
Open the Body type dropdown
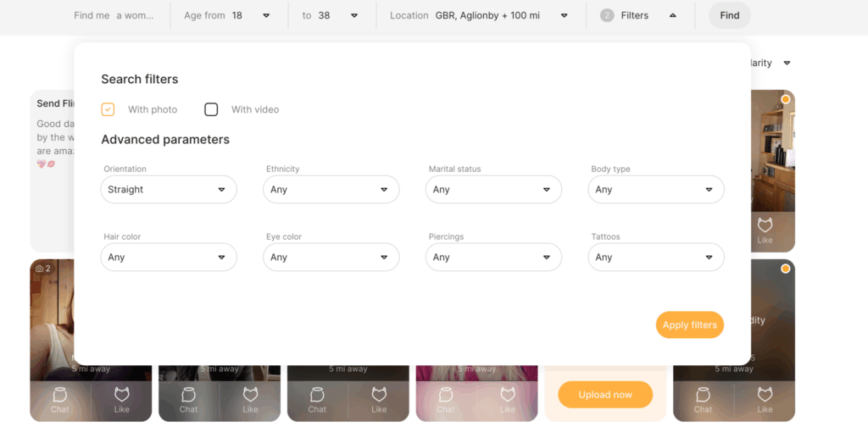[x=656, y=190]
